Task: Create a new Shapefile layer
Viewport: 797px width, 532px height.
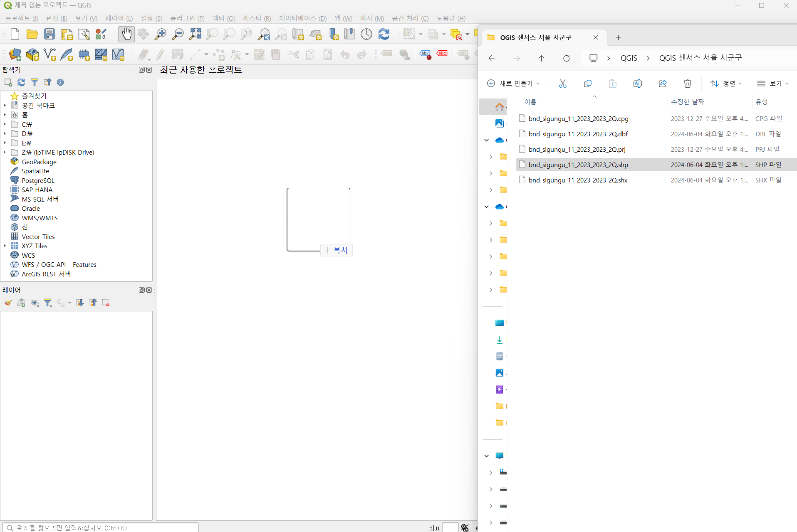Action: click(50, 54)
